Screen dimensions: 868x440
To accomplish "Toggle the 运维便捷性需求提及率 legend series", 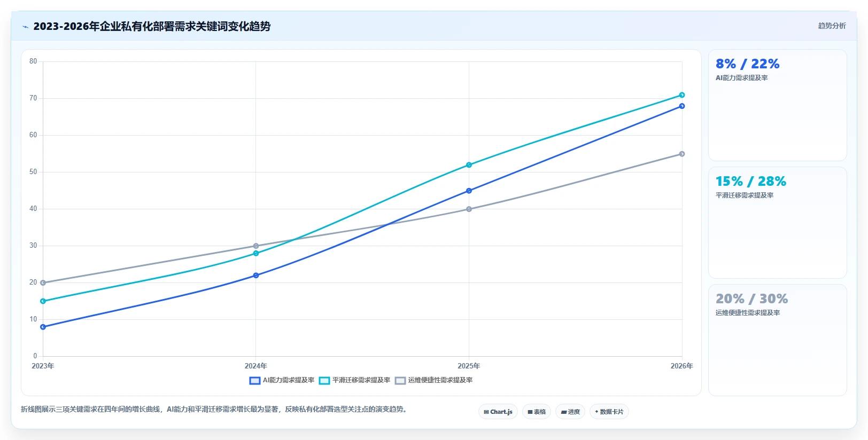I will coord(433,380).
